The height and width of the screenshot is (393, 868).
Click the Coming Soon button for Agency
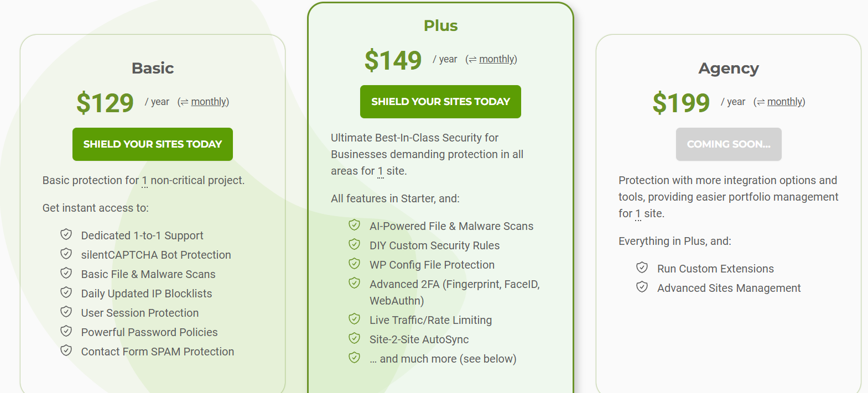pos(729,144)
